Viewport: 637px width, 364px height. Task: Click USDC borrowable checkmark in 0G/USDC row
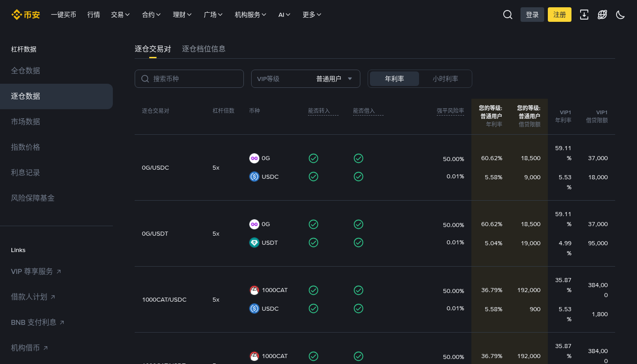tap(359, 177)
